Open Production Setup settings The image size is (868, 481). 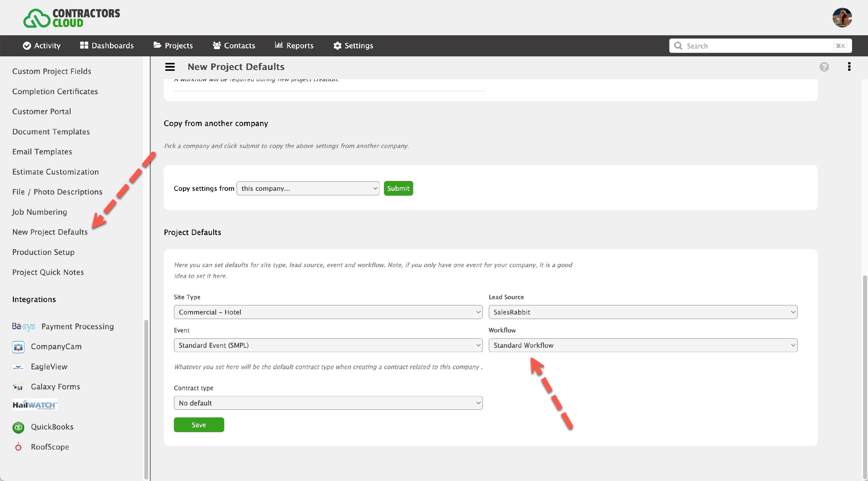pyautogui.click(x=43, y=252)
